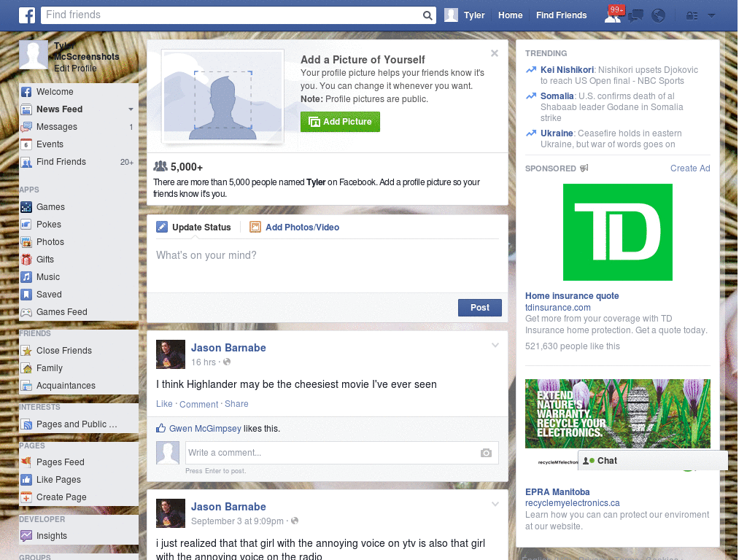Image resolution: width=747 pixels, height=560 pixels.
Task: Click the Like Pages thumbs-up icon
Action: click(x=26, y=480)
